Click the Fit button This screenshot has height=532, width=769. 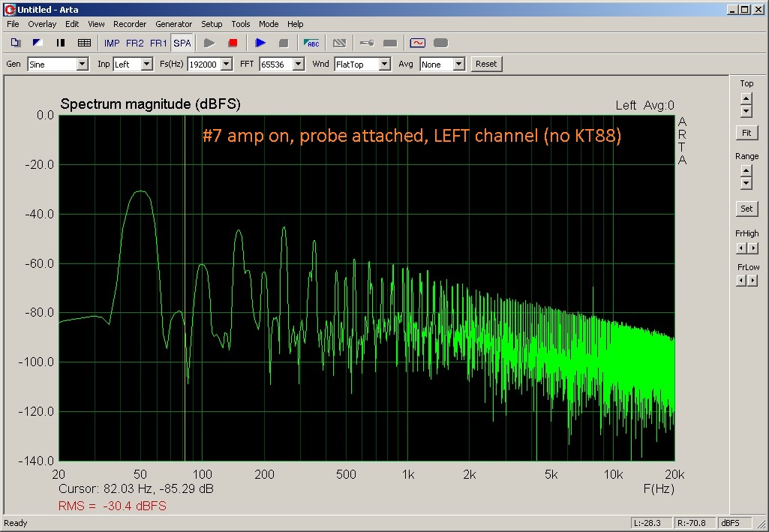coord(746,133)
